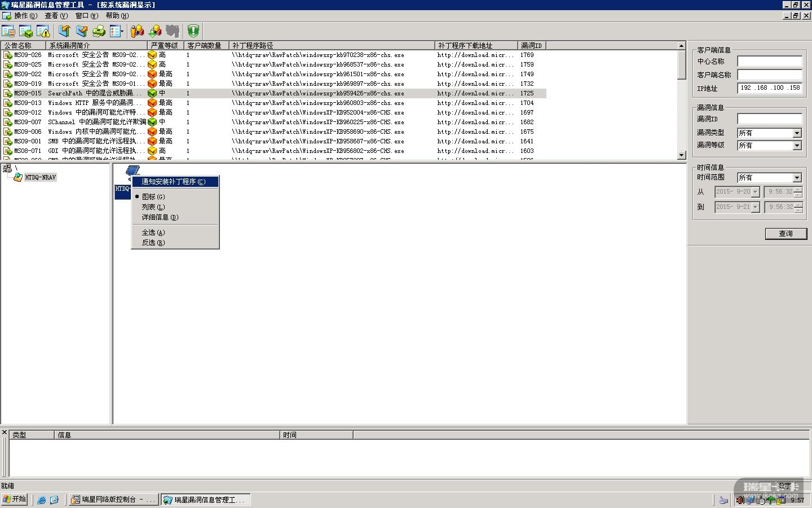
Task: Click the green shield exclamation toolbar icon
Action: [193, 31]
